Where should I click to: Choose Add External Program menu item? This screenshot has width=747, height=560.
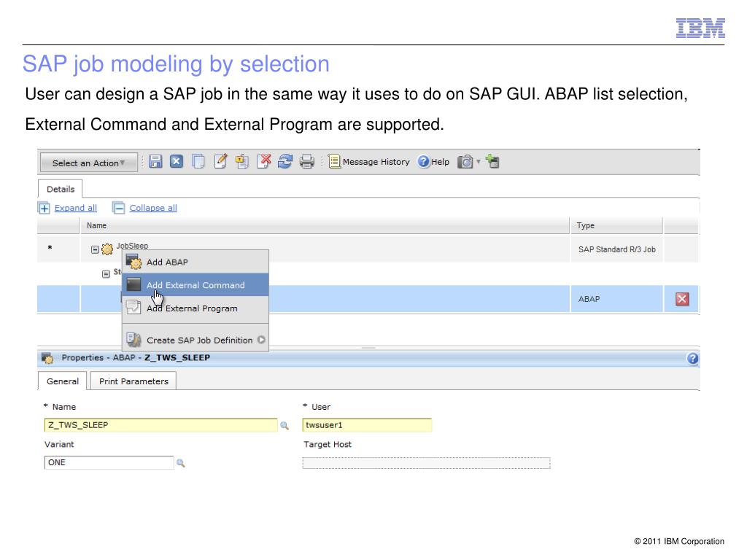click(x=196, y=308)
